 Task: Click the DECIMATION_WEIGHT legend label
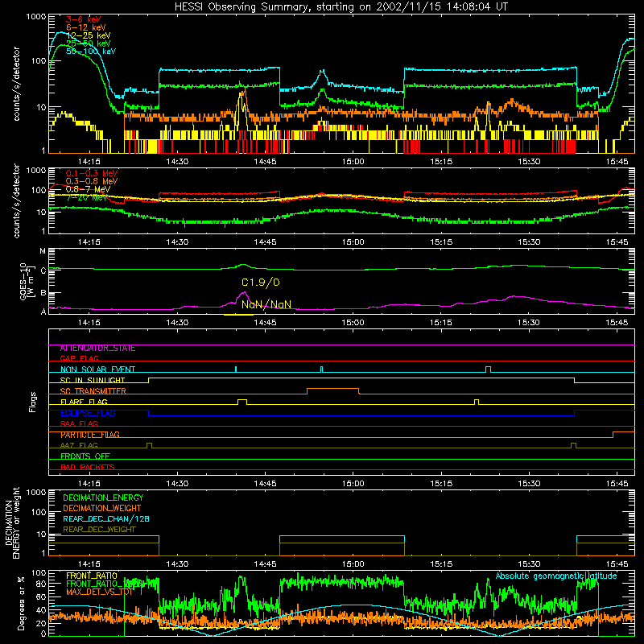102,508
